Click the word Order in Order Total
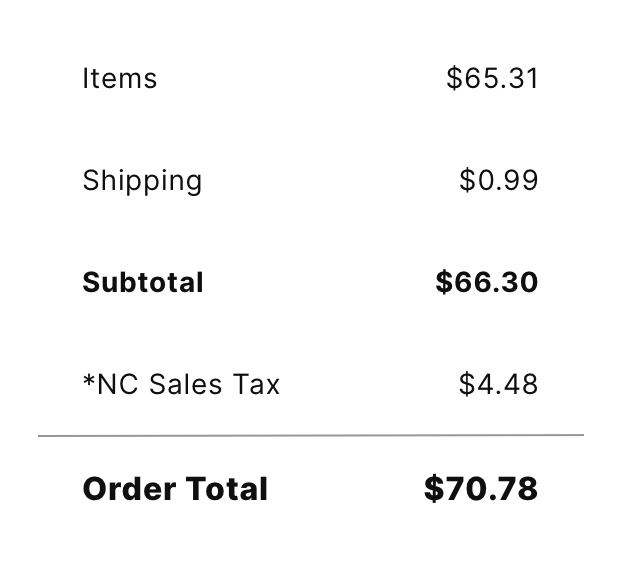This screenshot has width=622, height=566. (x=129, y=489)
